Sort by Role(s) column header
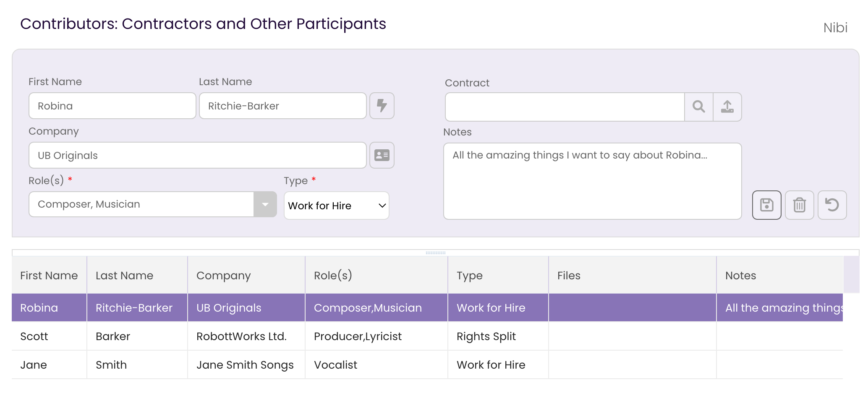 point(376,275)
